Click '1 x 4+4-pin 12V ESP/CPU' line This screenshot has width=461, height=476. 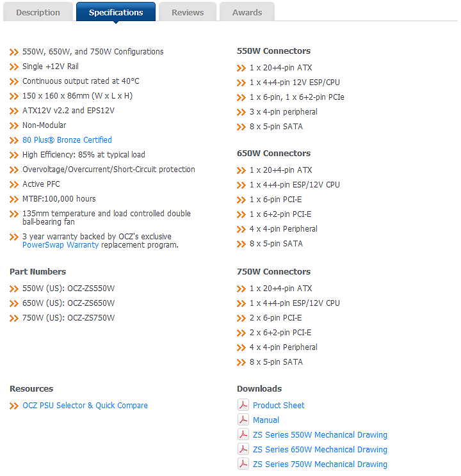tap(295, 83)
